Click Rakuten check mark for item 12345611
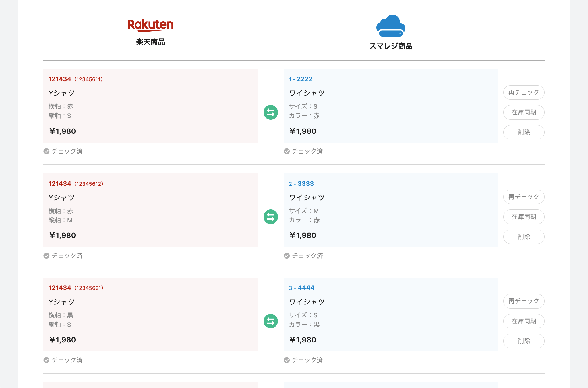 point(47,151)
